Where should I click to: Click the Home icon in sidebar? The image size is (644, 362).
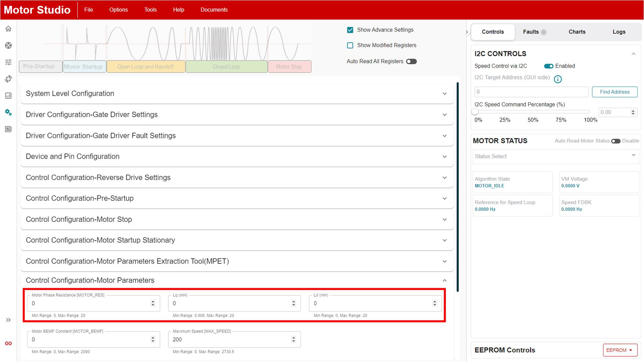tap(8, 29)
